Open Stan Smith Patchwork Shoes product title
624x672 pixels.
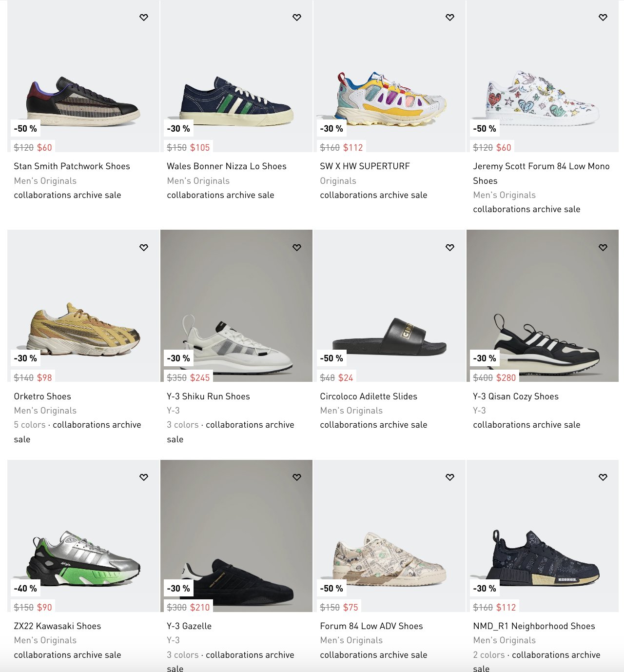[72, 166]
